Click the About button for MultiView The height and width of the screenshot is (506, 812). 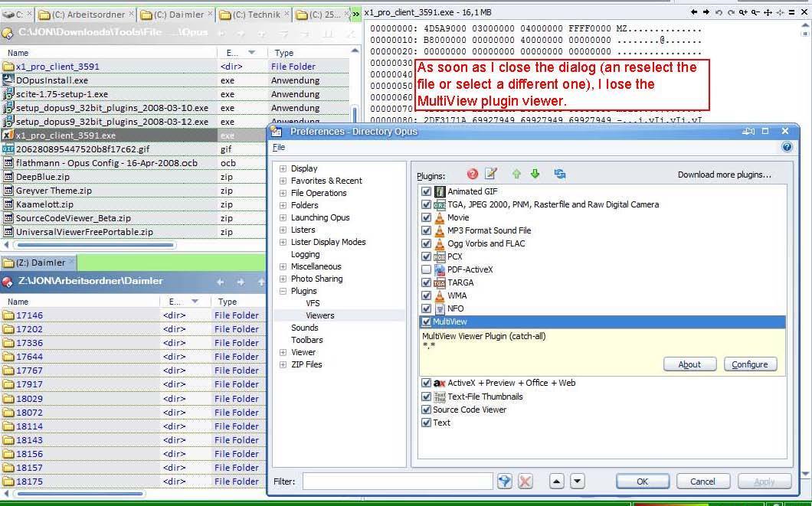tap(689, 364)
